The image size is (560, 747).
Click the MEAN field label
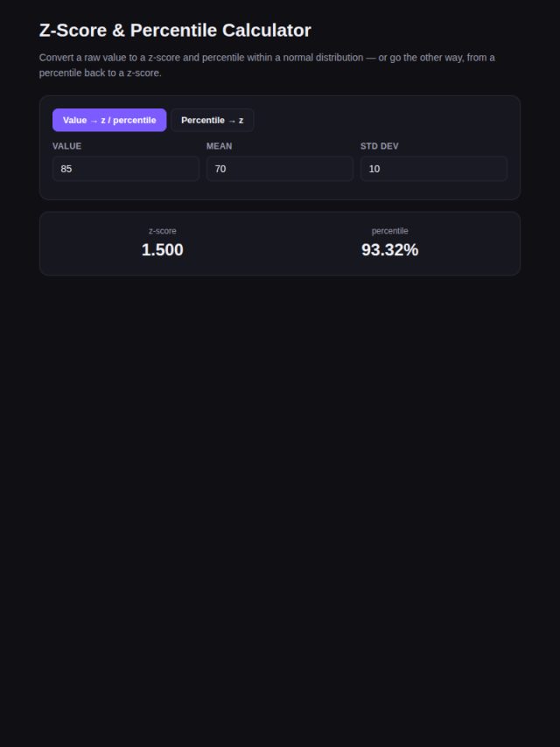click(220, 146)
